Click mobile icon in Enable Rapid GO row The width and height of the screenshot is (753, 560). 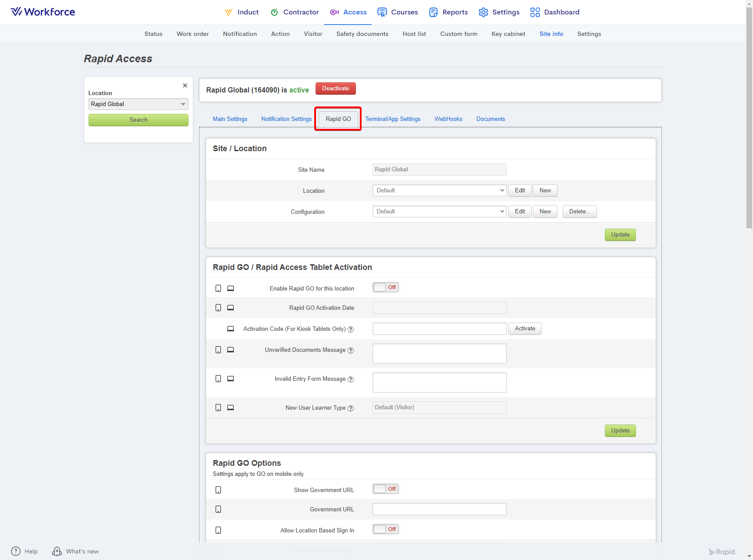point(218,288)
